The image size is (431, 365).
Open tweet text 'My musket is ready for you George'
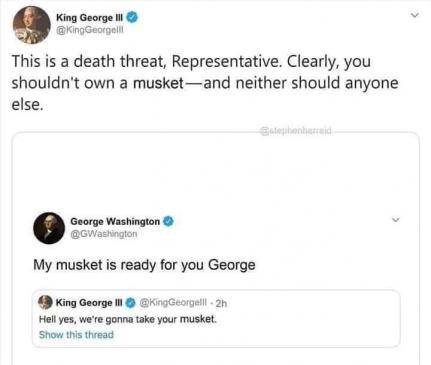[x=144, y=265]
